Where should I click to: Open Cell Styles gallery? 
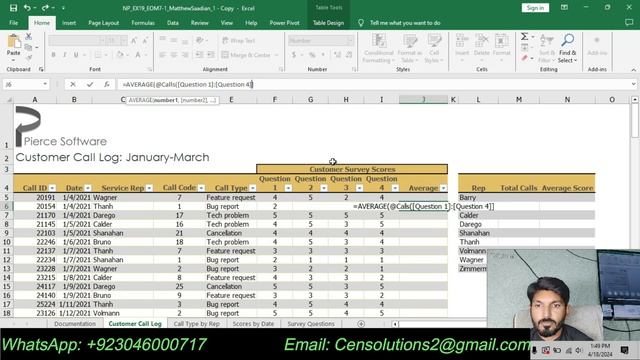pyautogui.click(x=434, y=49)
